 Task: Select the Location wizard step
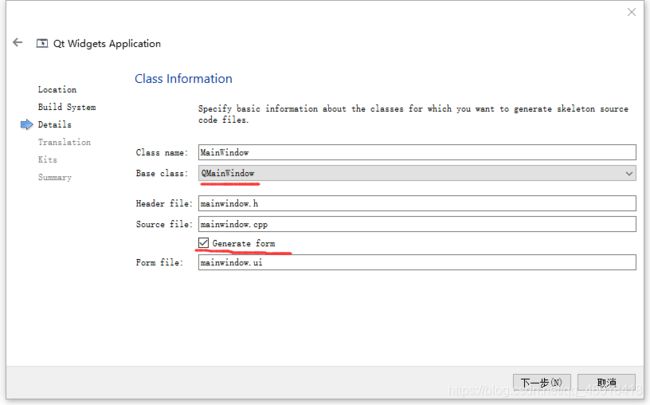coord(57,90)
